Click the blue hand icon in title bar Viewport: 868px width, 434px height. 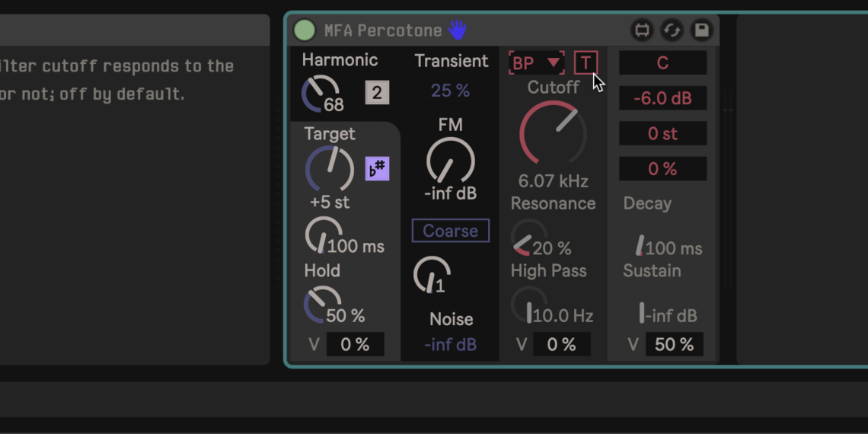pos(457,30)
